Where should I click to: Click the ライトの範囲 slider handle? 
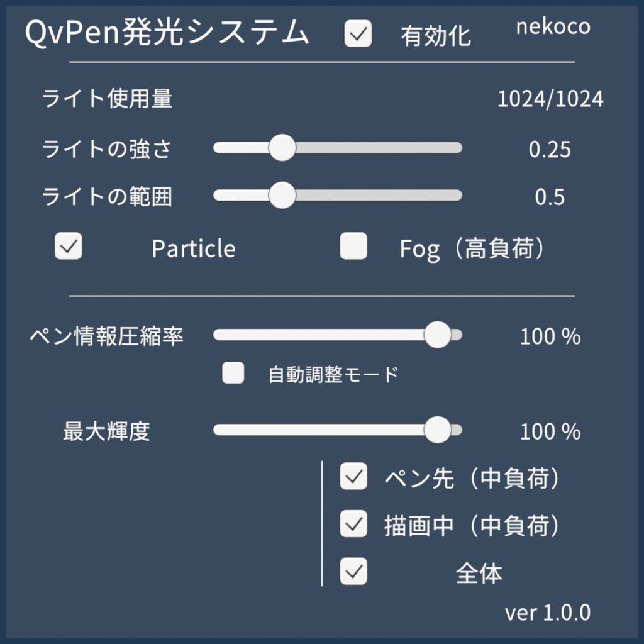282,196
